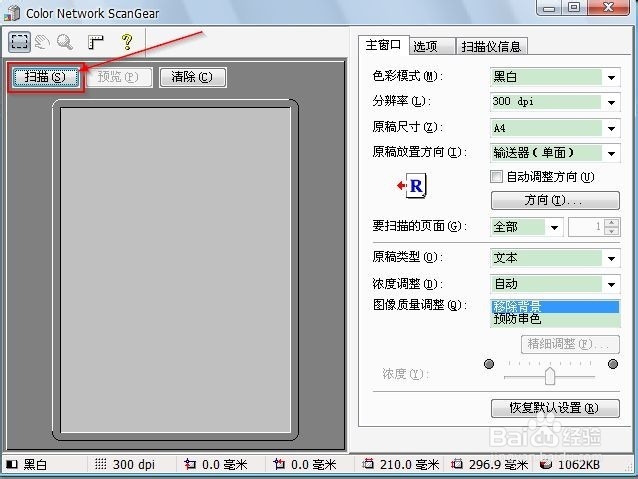Click the 1062KB file size icon

(x=545, y=464)
